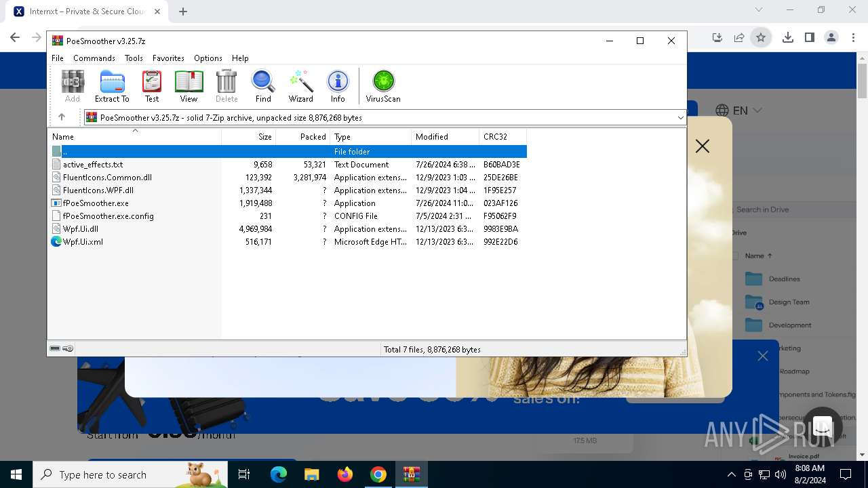The image size is (868, 488).
Task: Click the Windows taskbar search box
Action: 130,474
